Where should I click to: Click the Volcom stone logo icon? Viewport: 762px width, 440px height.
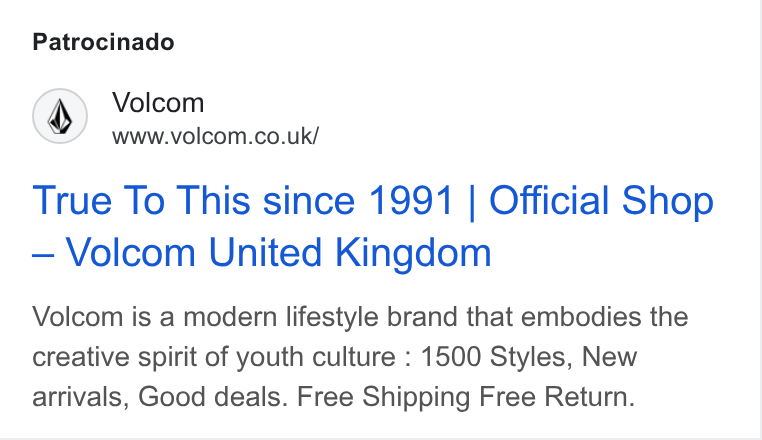pos(60,117)
